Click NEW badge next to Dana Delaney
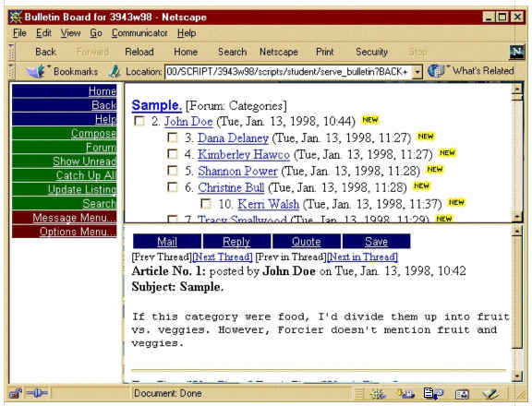 (x=426, y=137)
